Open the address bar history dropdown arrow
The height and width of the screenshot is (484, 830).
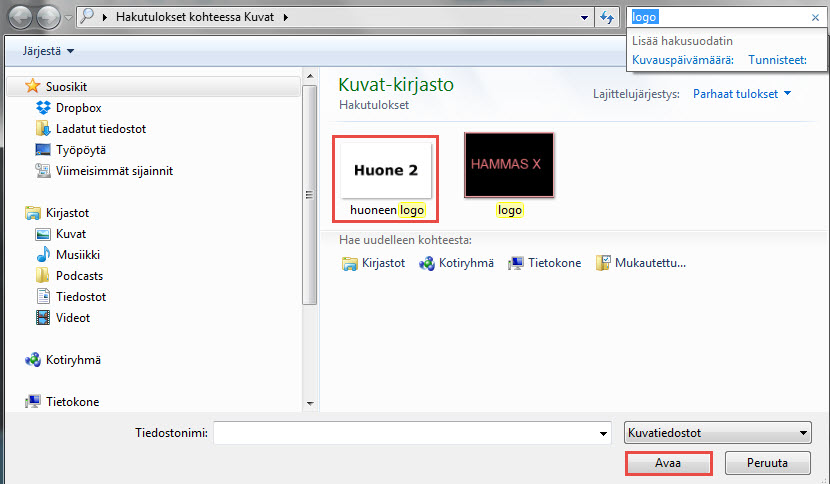[x=584, y=17]
